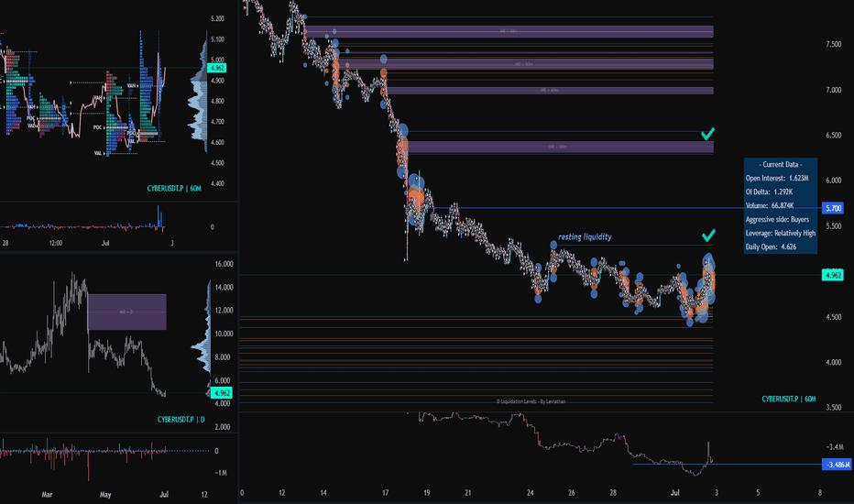Viewport: 854px width, 504px height.
Task: Click the blue 5.700 price label
Action: click(x=833, y=208)
